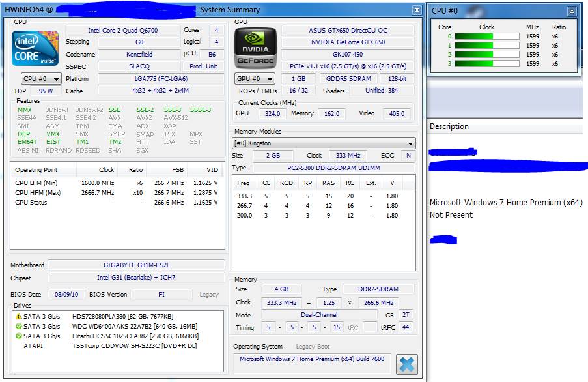Click Core 2 clock bar
The width and height of the screenshot is (588, 382).
(x=487, y=54)
